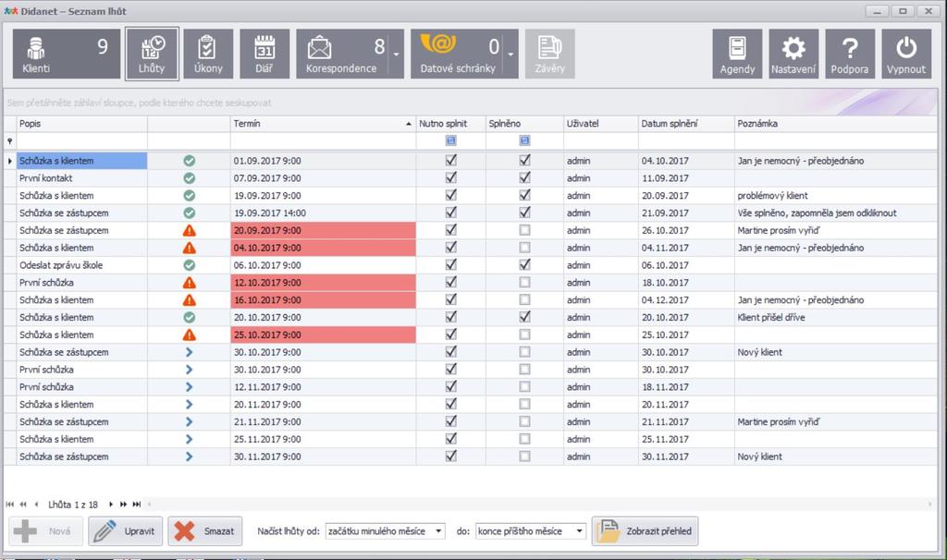Sort by Splněno column header
Screen dimensions: 947x560
pos(525,124)
